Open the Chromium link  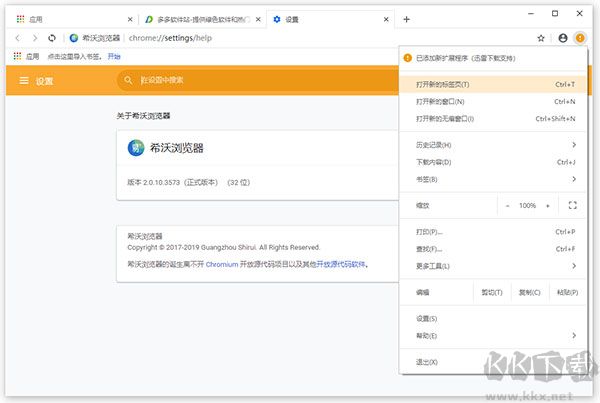point(222,264)
